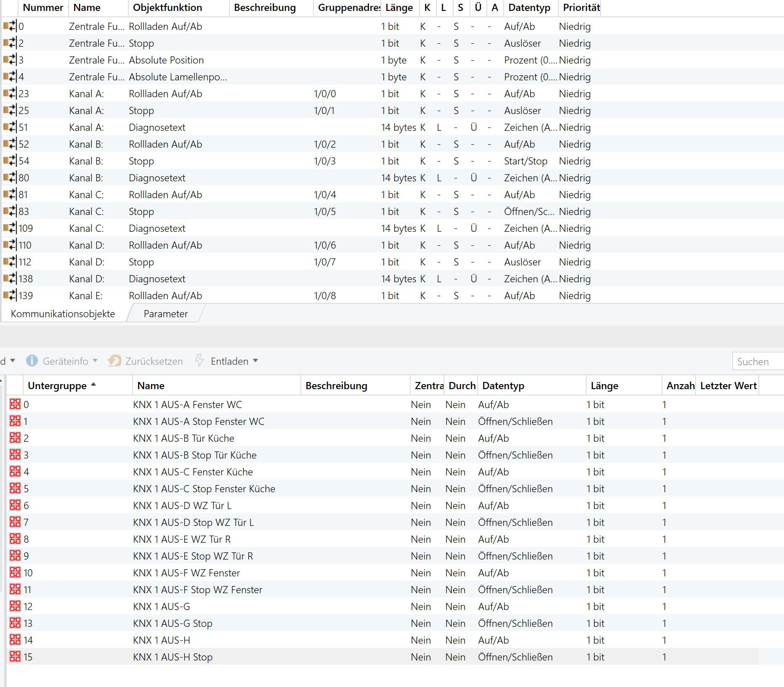Click the communication object icon for row 109
784x687 pixels.
10,228
